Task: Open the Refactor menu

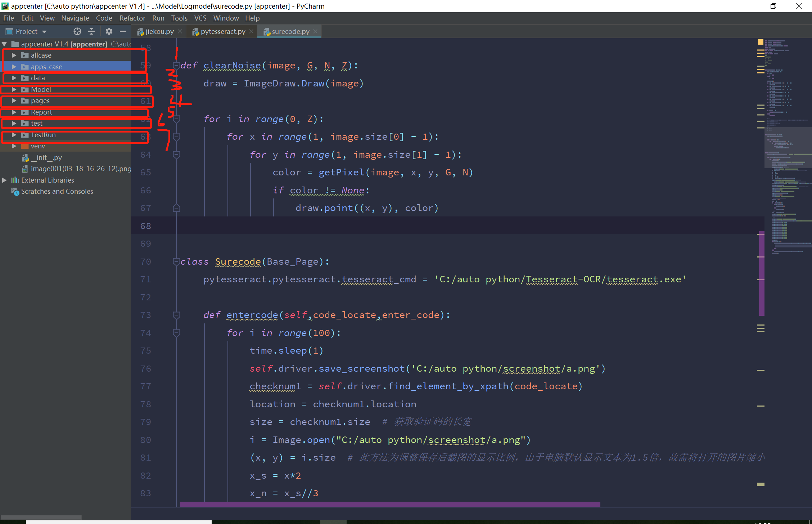Action: pyautogui.click(x=132, y=18)
